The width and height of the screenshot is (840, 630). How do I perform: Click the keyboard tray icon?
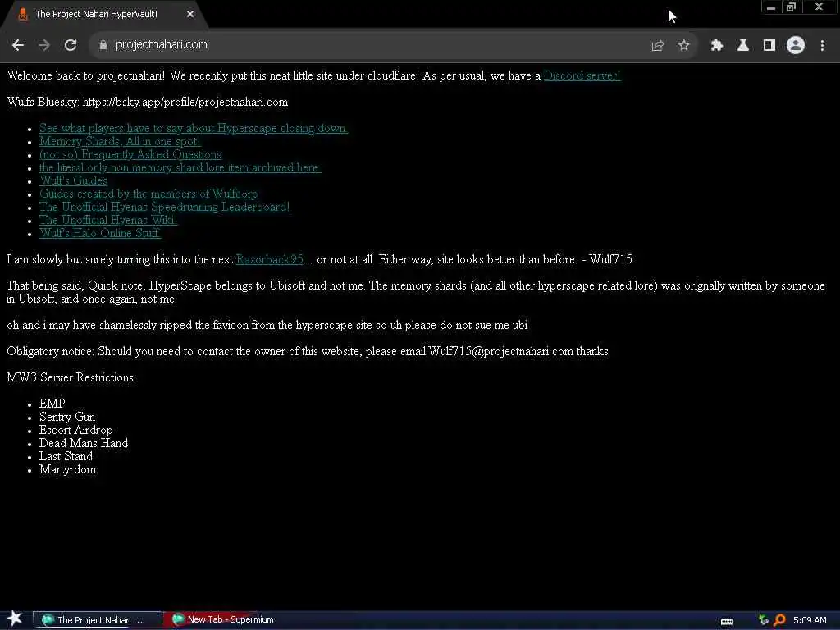click(x=727, y=622)
